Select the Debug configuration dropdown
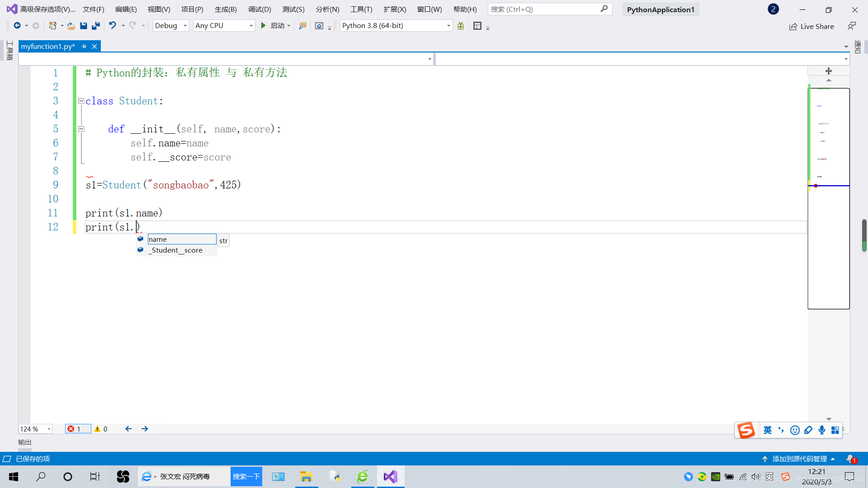The width and height of the screenshot is (868, 488). (170, 25)
